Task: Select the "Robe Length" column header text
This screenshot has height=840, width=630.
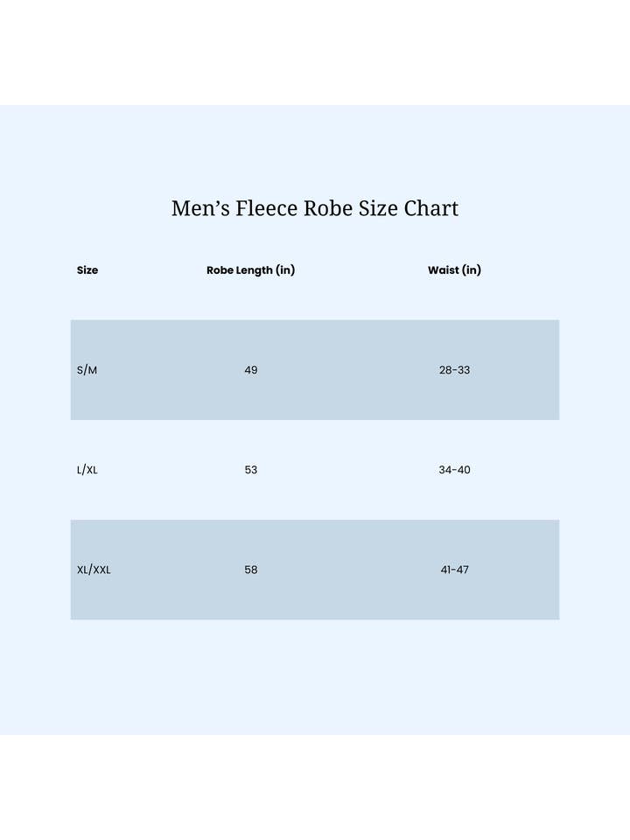Action: [x=240, y=270]
